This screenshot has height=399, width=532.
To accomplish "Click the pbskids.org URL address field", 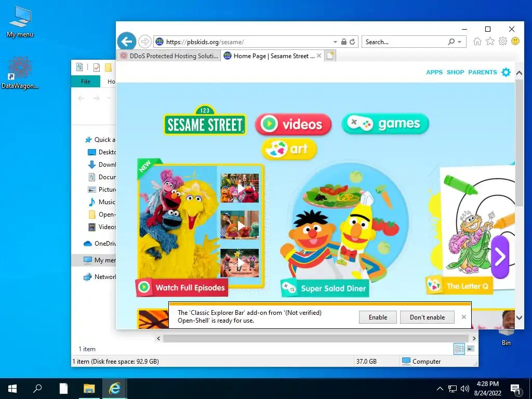I will tap(248, 42).
